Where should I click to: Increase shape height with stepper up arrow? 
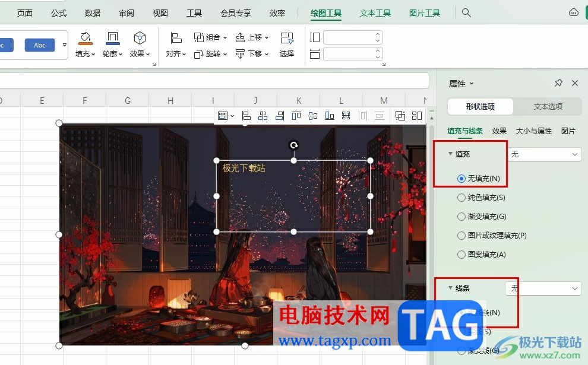click(x=378, y=34)
